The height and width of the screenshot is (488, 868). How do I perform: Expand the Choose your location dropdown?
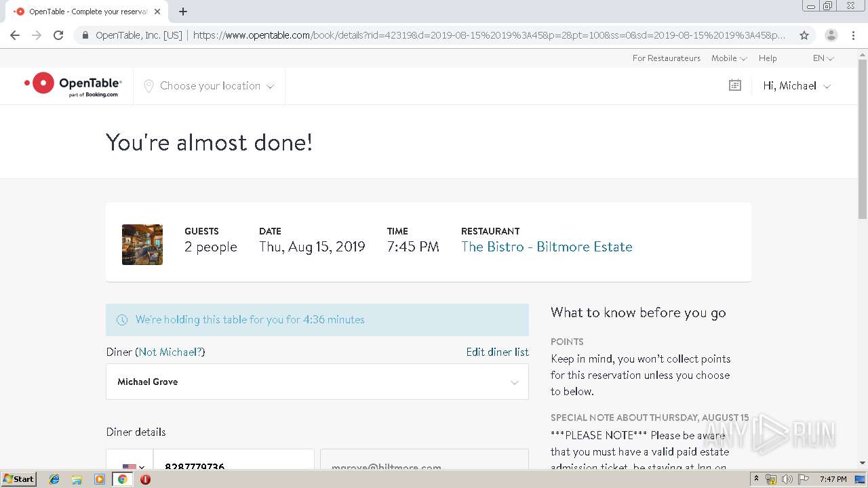coord(209,86)
